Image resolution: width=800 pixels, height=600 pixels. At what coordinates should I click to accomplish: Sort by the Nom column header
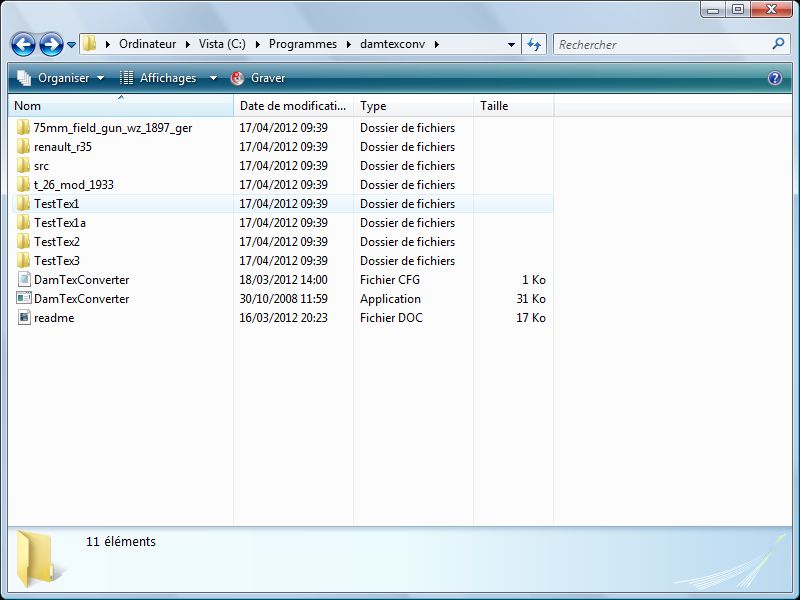coord(120,106)
